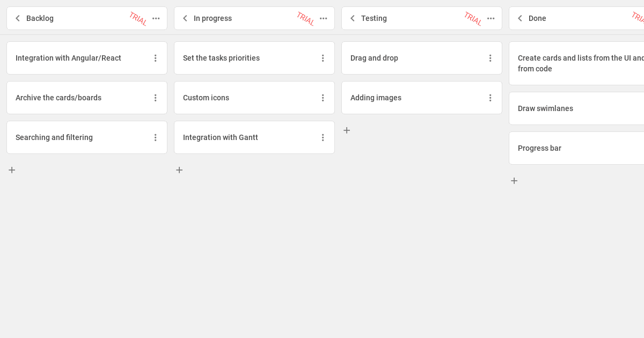Screen dimensions: 644x338
Task: Collapse the Testing column
Action: point(353,18)
